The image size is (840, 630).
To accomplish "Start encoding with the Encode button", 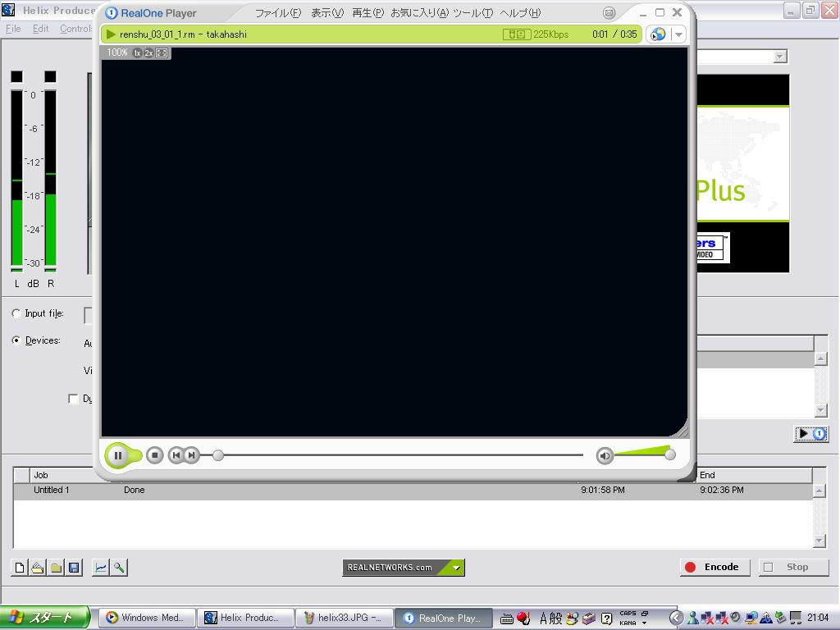I will tap(714, 568).
